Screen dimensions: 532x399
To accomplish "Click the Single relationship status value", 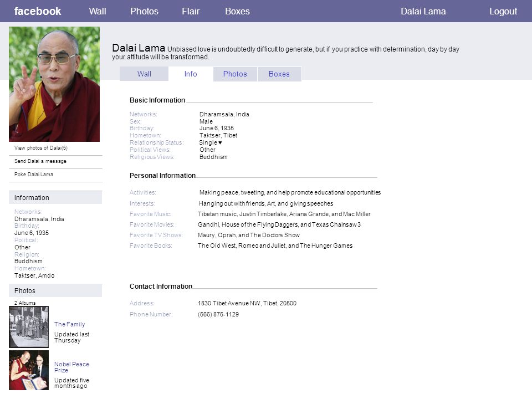I will [211, 142].
